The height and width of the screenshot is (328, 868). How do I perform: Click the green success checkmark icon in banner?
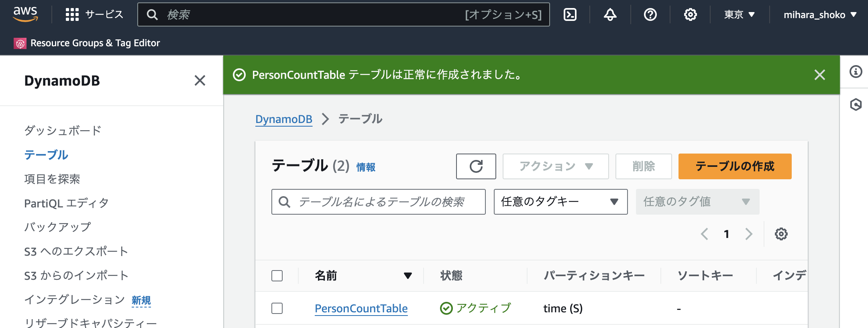coord(239,75)
